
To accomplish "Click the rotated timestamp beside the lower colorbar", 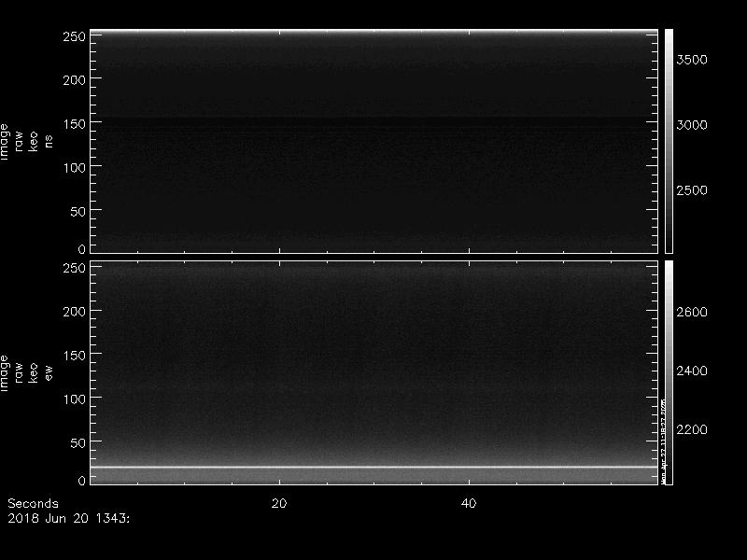I will click(663, 441).
